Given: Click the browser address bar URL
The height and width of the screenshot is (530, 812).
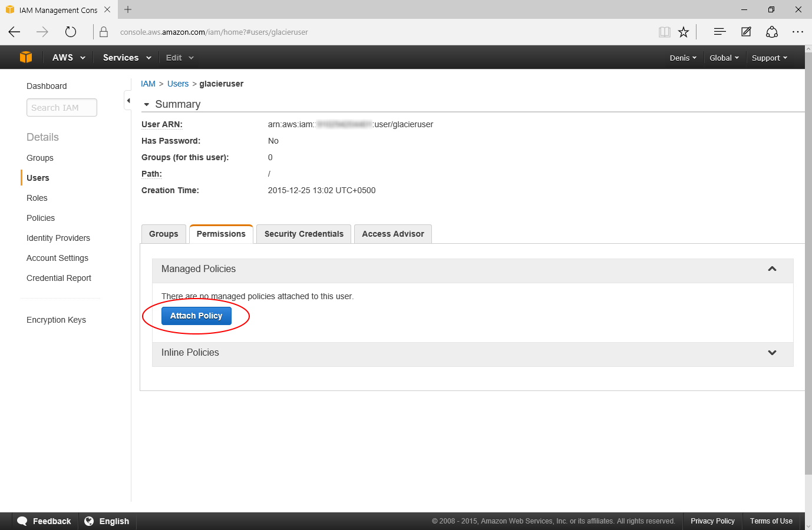Looking at the screenshot, I should [214, 32].
